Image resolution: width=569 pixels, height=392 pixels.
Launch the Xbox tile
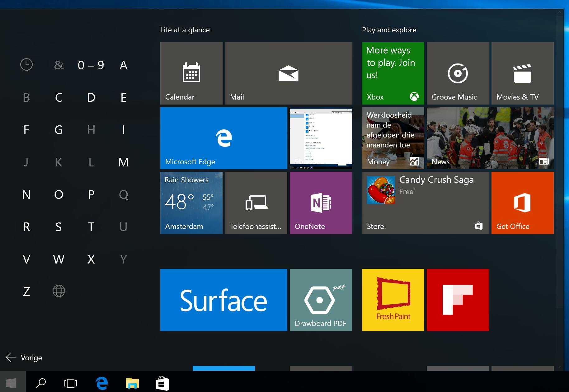pyautogui.click(x=393, y=73)
